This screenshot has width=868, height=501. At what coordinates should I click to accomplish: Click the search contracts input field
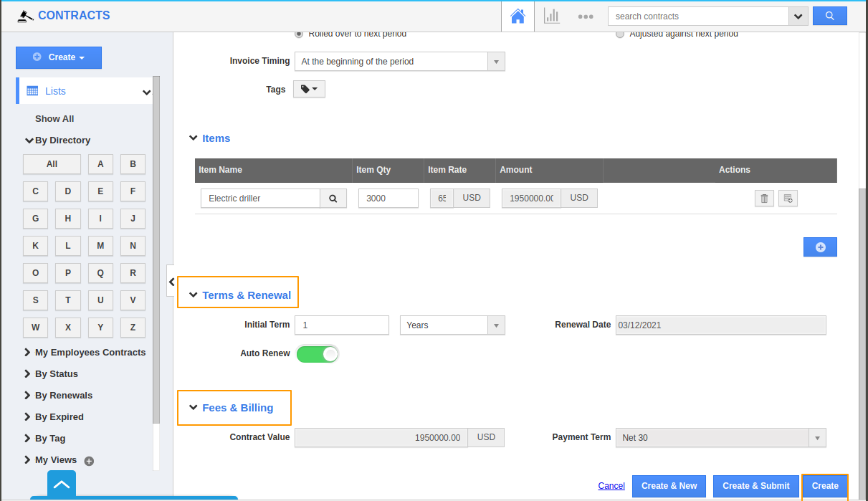(698, 16)
